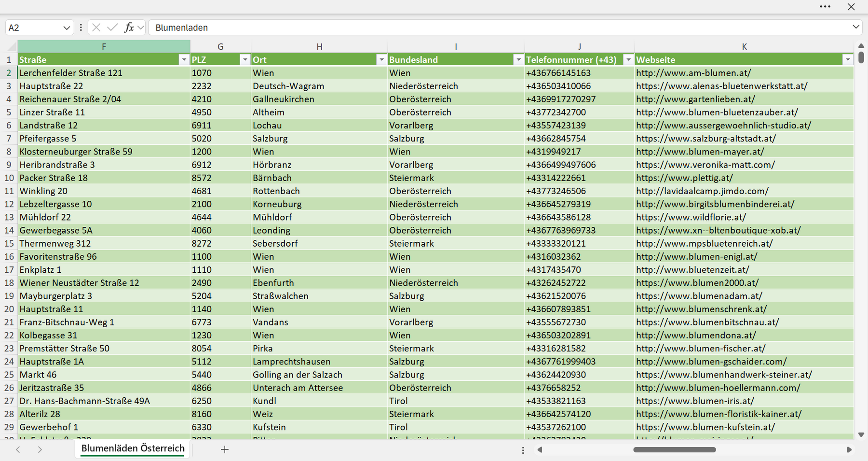Select cell Klosterneuburger Straße 59
The height and width of the screenshot is (461, 868).
(x=104, y=152)
